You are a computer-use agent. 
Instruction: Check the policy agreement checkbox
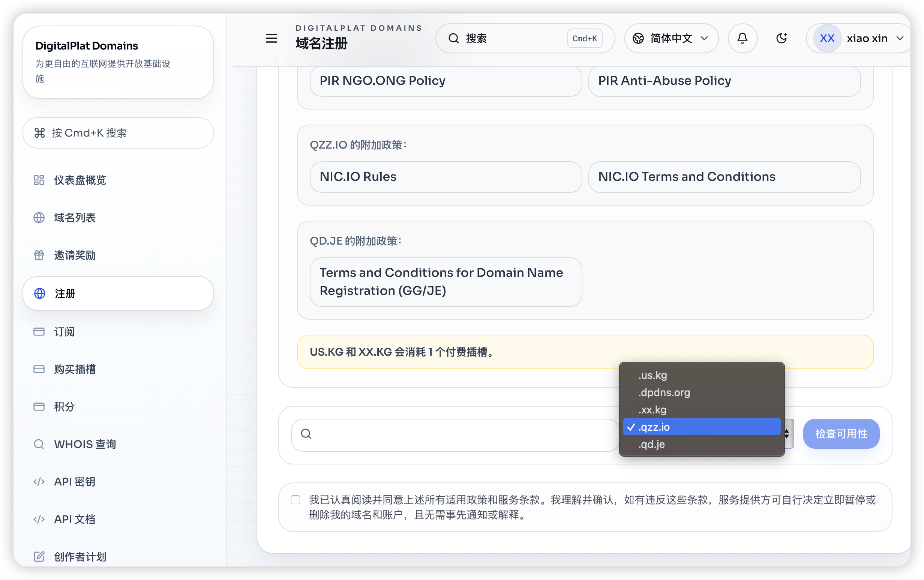click(295, 500)
